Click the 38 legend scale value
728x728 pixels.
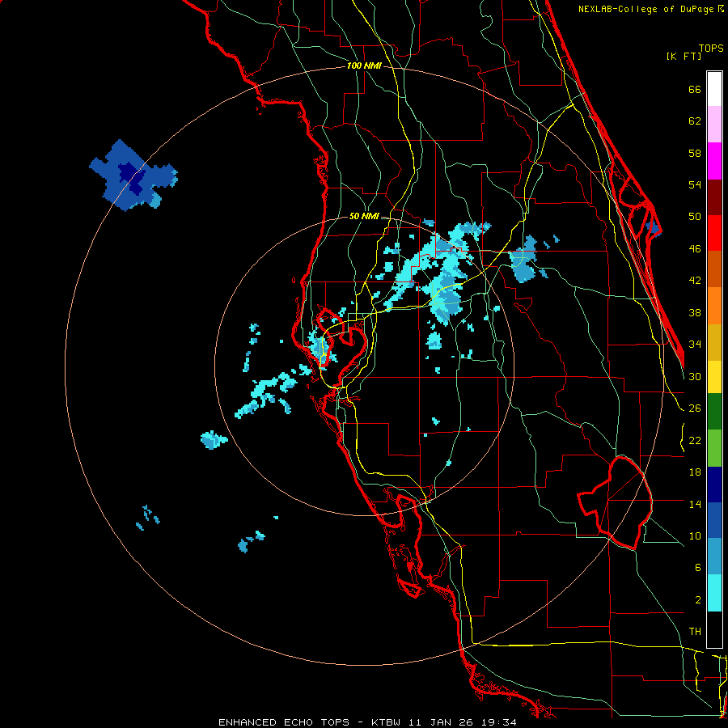point(695,312)
